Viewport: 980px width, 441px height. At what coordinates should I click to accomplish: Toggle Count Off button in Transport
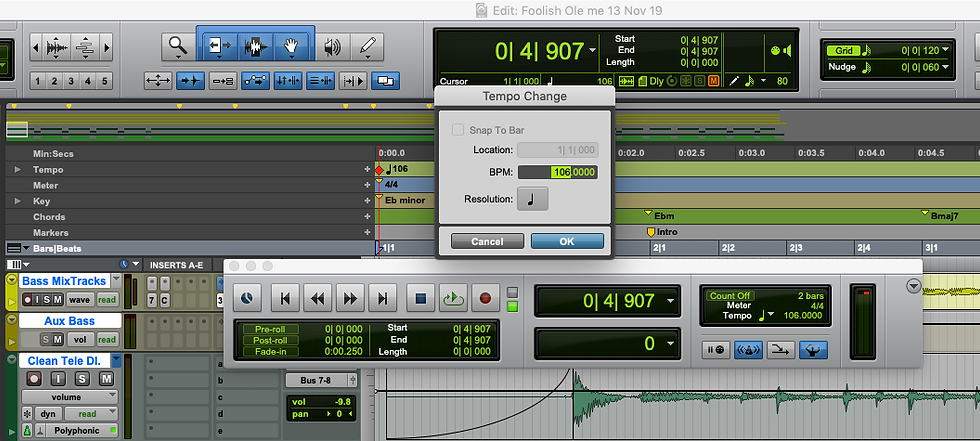pyautogui.click(x=729, y=295)
